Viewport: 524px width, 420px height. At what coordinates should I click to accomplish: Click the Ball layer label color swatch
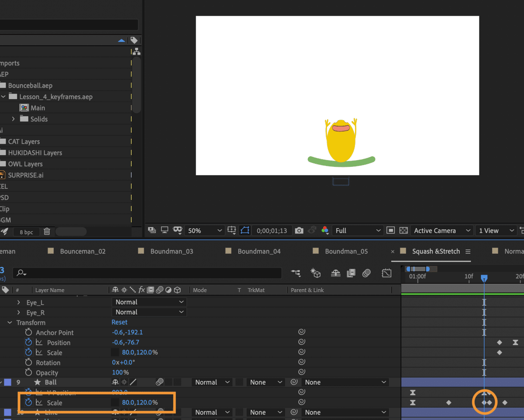point(7,382)
